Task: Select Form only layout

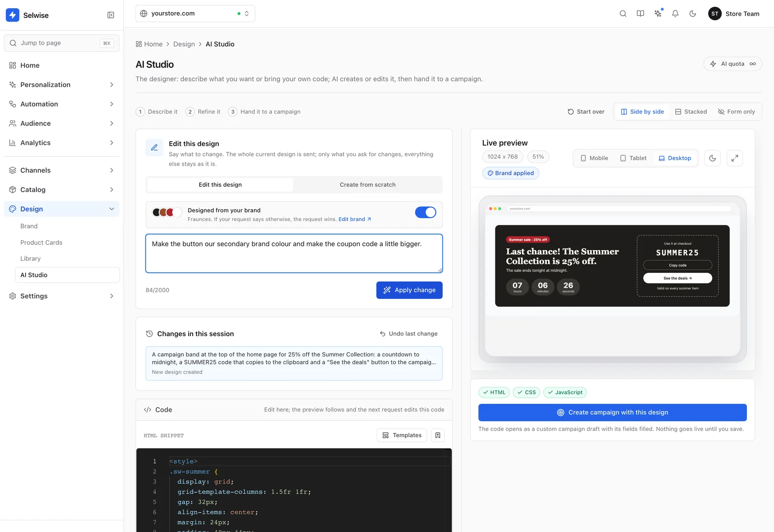Action: (x=736, y=112)
